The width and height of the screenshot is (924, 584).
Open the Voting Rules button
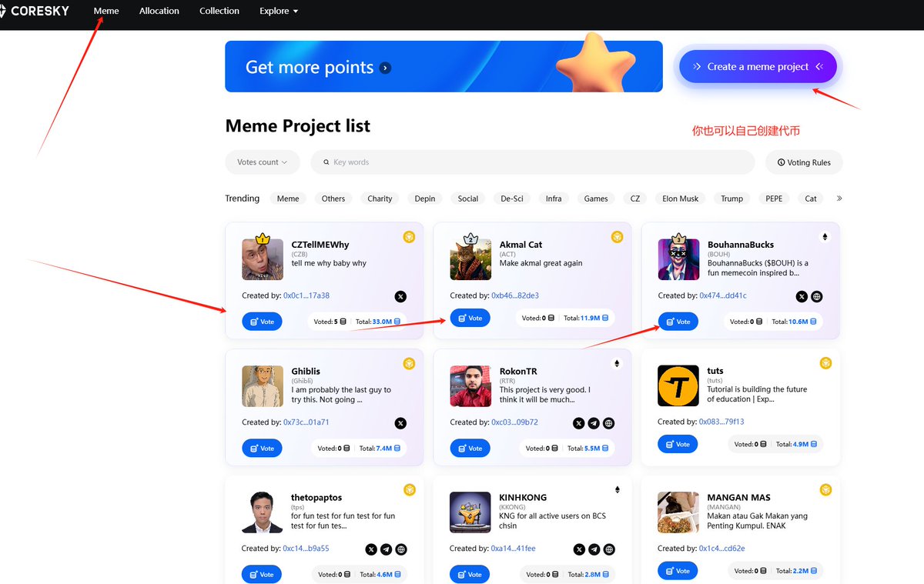point(804,162)
